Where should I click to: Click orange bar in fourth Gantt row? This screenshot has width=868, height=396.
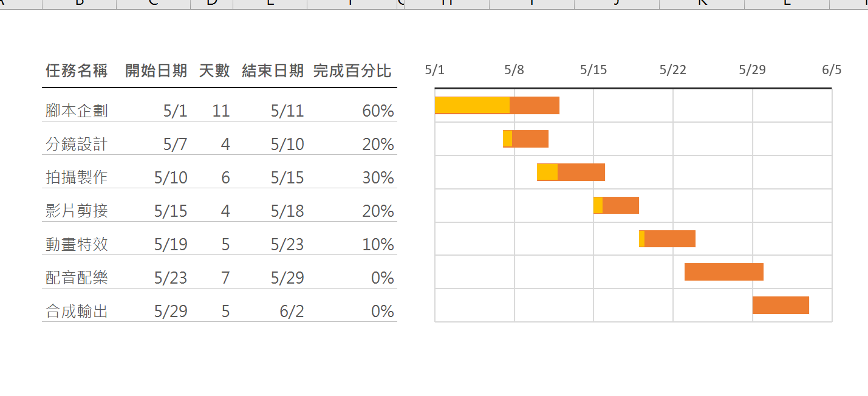pyautogui.click(x=621, y=205)
